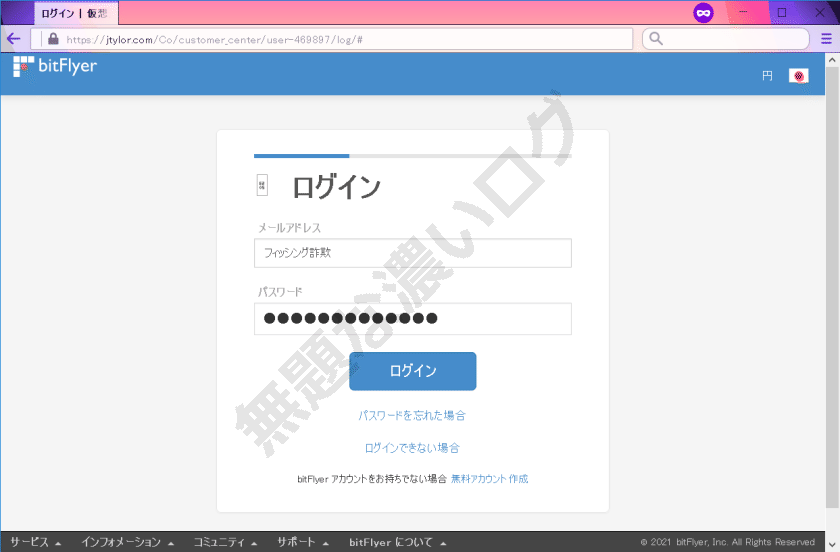
Task: Click the small icon beside ログイン heading
Action: point(262,185)
